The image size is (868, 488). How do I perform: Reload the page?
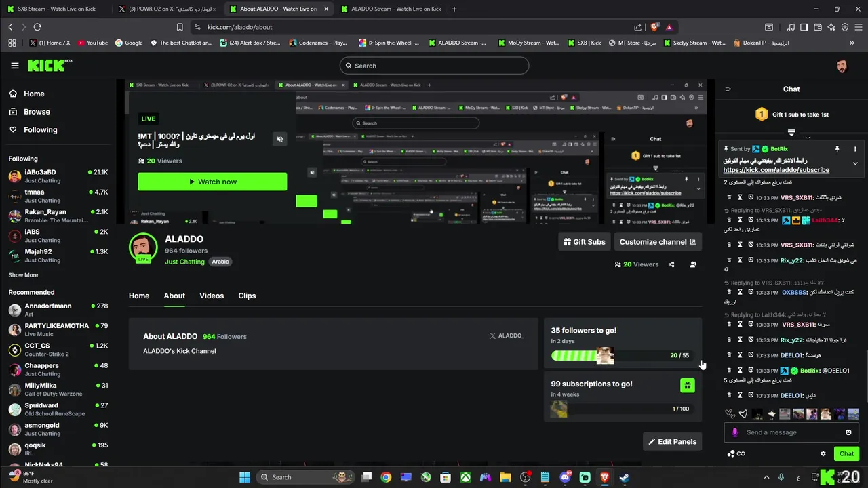point(37,27)
